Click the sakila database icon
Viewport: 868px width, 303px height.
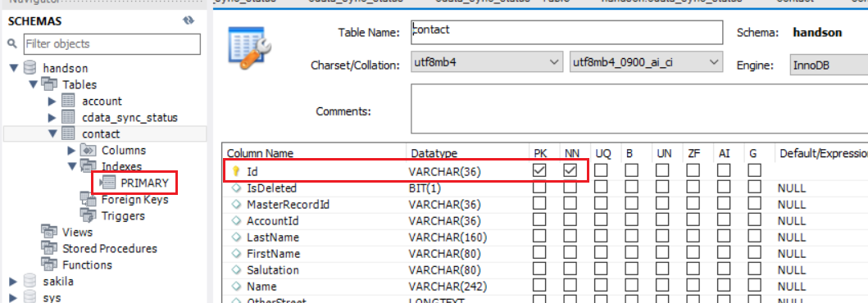pyautogui.click(x=30, y=281)
